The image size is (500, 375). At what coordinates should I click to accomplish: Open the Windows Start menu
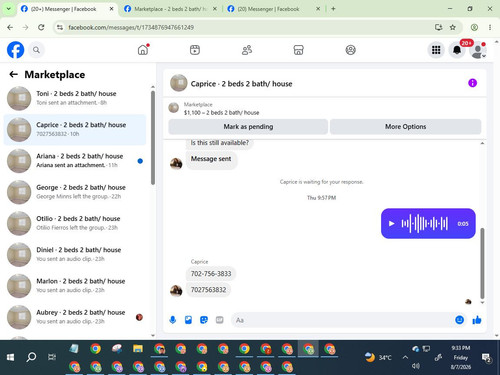(x=10, y=357)
